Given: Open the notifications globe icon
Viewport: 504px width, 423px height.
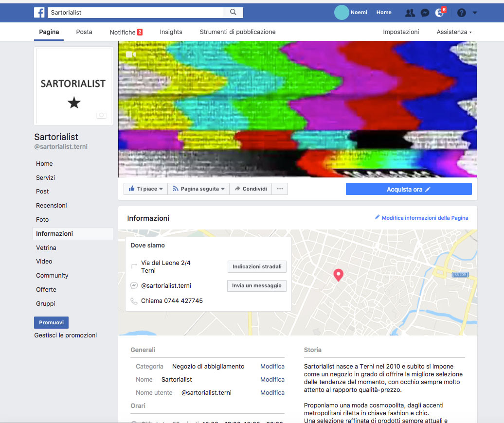Looking at the screenshot, I should pos(439,13).
